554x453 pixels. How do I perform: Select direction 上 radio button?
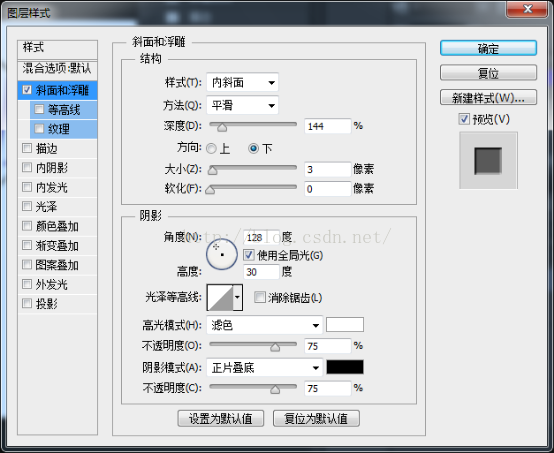pyautogui.click(x=211, y=148)
